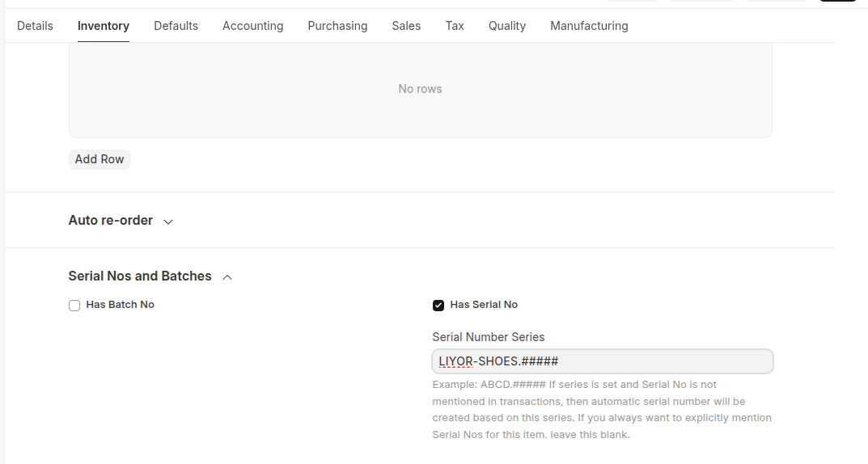Screen dimensions: 868x464
Task: Switch to the Details tab
Action: pos(35,26)
